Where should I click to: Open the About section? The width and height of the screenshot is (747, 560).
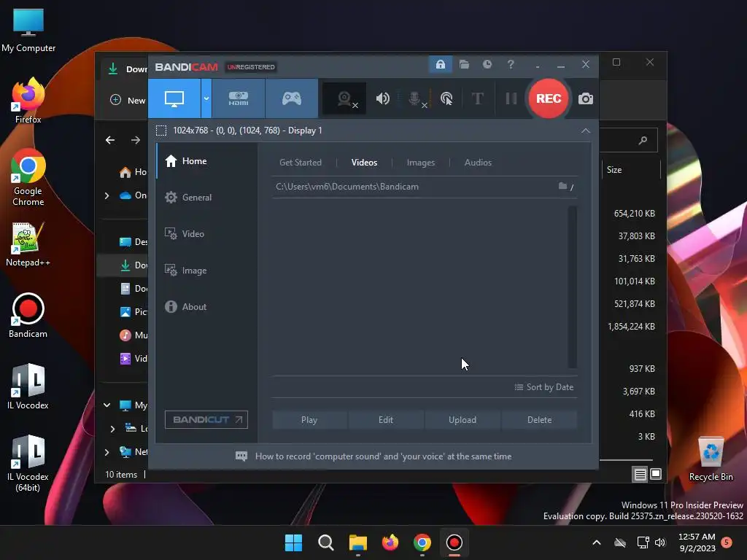pyautogui.click(x=206, y=307)
